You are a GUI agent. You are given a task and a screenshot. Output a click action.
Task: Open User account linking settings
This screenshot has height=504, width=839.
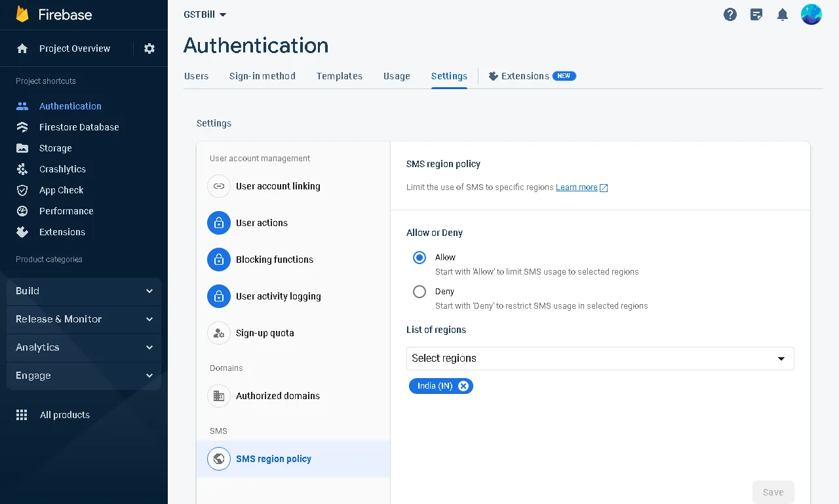(294, 186)
